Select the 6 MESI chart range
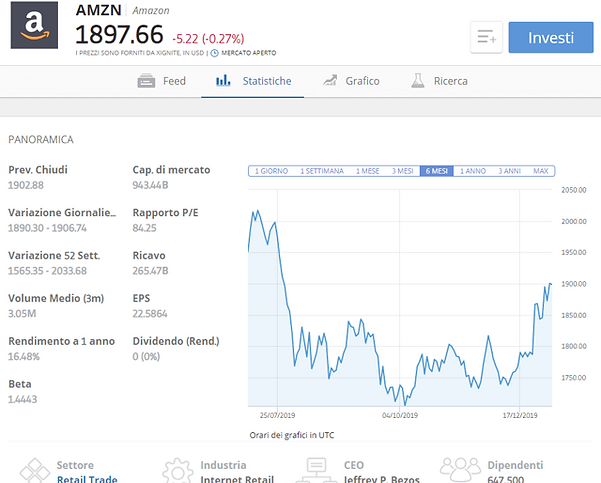The height and width of the screenshot is (483, 601). coord(437,171)
